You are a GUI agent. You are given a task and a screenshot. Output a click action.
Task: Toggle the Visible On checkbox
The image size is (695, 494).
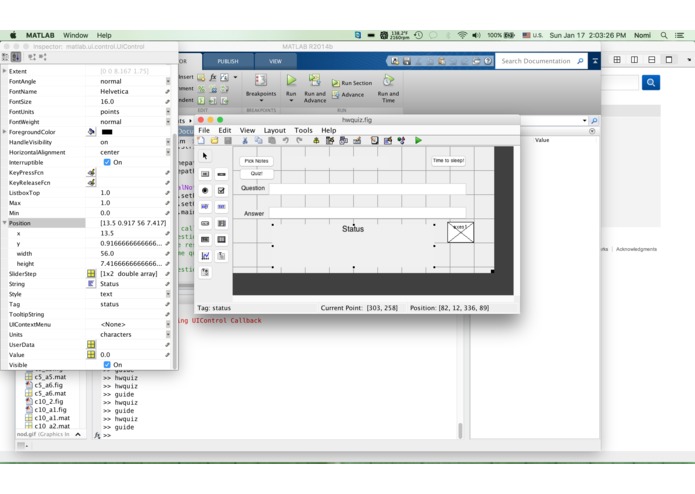pos(107,365)
